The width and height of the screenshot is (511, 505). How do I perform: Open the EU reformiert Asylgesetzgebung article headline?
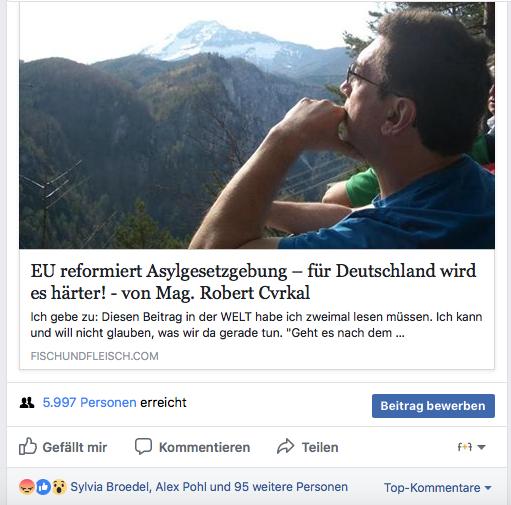[253, 282]
